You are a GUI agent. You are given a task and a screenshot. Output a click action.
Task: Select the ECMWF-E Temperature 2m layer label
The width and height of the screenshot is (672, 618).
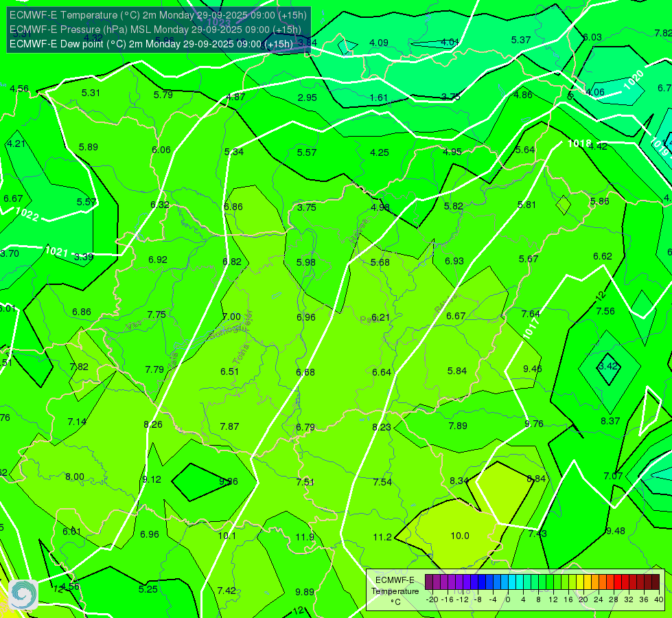coord(158,15)
